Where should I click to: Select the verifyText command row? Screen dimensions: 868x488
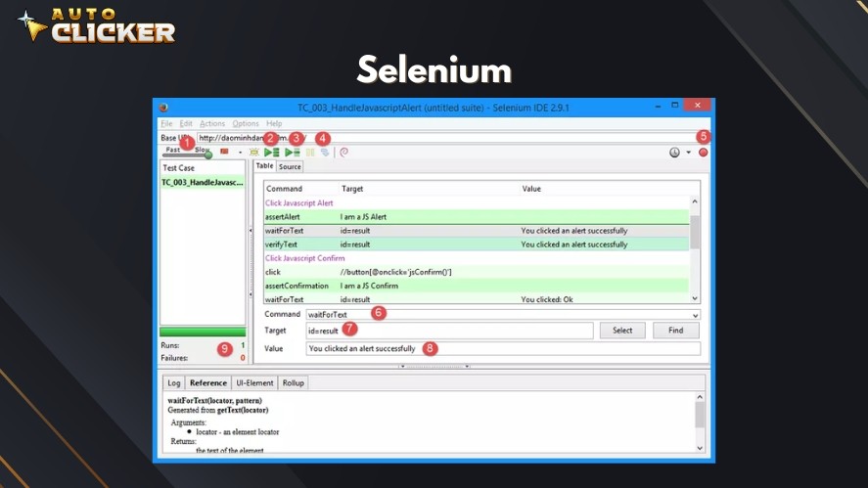[477, 244]
